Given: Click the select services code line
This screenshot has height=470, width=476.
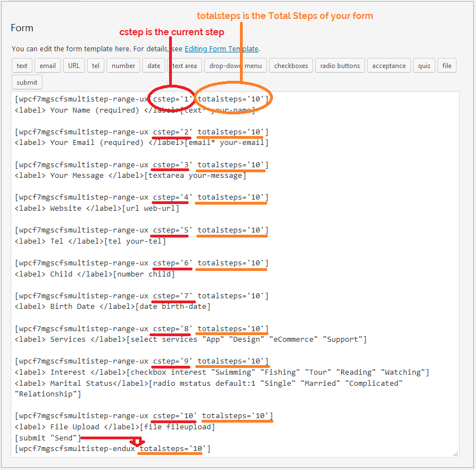Looking at the screenshot, I should click(246, 340).
